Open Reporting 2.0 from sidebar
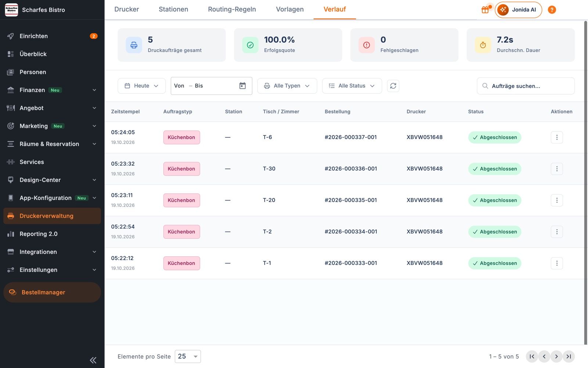Image resolution: width=588 pixels, height=368 pixels. pos(52,234)
